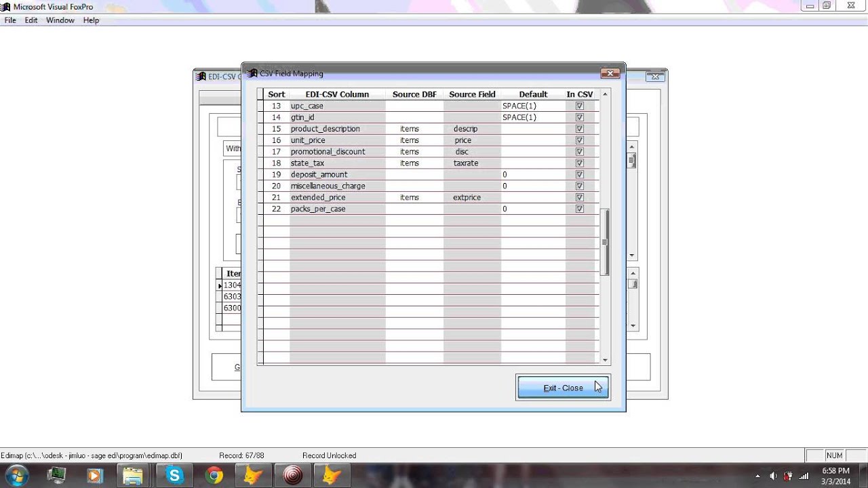Select the upc_case cell
This screenshot has height=488, width=868.
coord(337,106)
